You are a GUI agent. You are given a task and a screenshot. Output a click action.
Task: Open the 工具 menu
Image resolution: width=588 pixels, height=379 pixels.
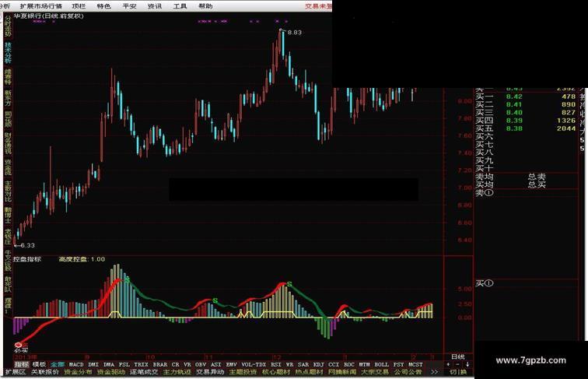tap(180, 6)
